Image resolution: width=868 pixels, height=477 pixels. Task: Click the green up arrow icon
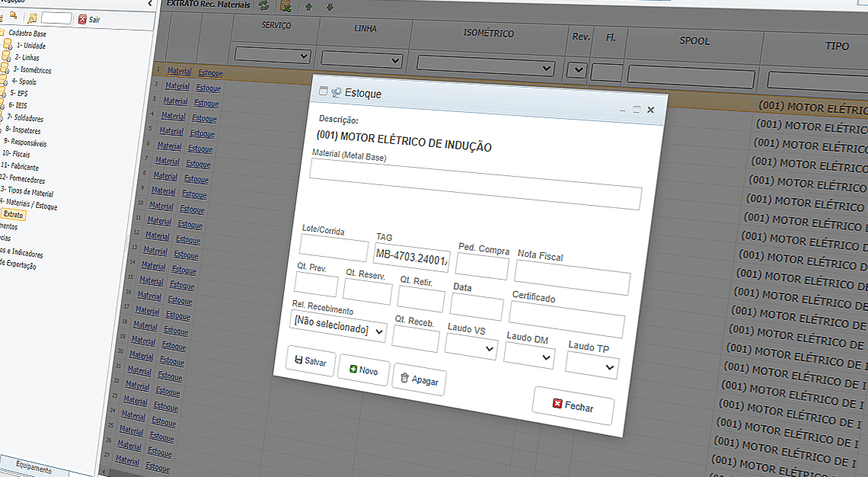(x=308, y=7)
